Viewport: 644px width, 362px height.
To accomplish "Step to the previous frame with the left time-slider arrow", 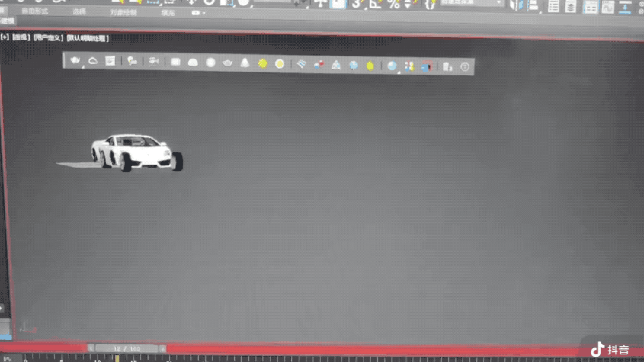I will (91, 348).
